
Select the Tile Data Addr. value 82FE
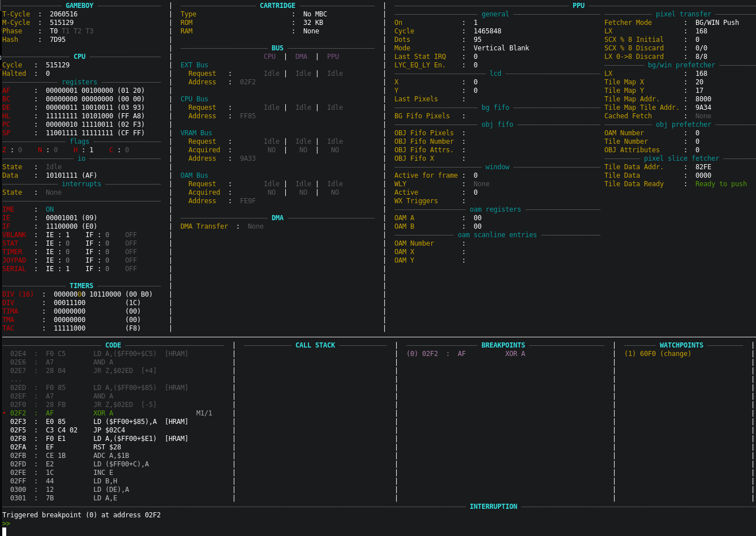pyautogui.click(x=703, y=167)
